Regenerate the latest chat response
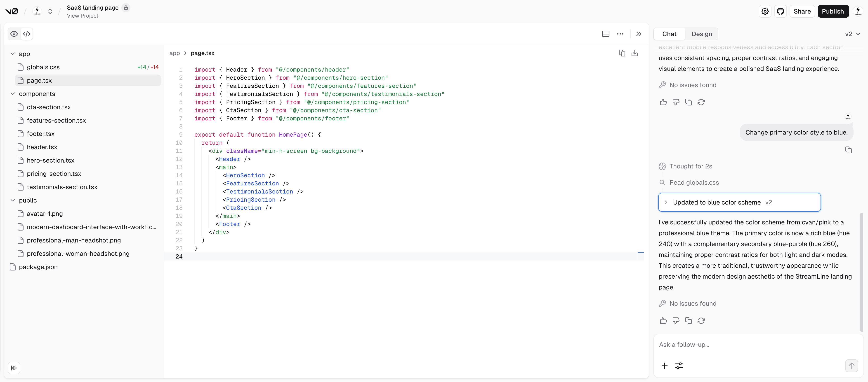This screenshot has width=868, height=382. (701, 321)
